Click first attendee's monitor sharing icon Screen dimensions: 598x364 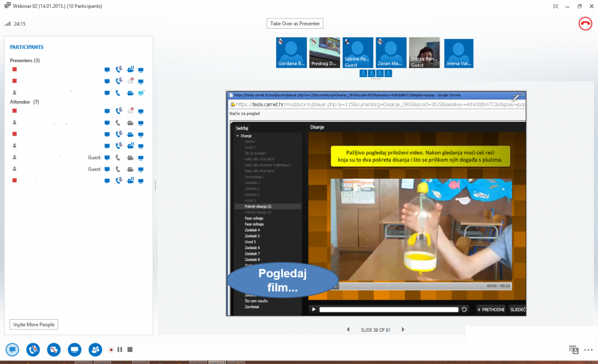[141, 112]
